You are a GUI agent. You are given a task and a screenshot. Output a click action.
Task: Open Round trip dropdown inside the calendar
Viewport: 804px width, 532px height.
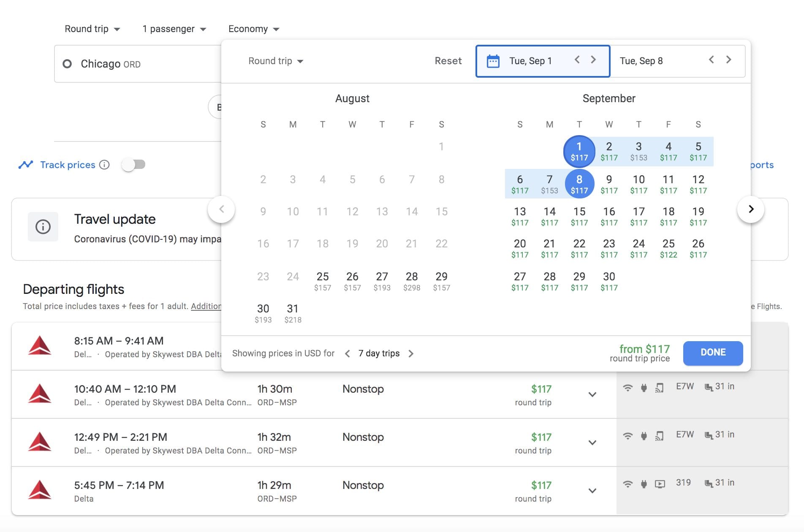[x=275, y=61]
